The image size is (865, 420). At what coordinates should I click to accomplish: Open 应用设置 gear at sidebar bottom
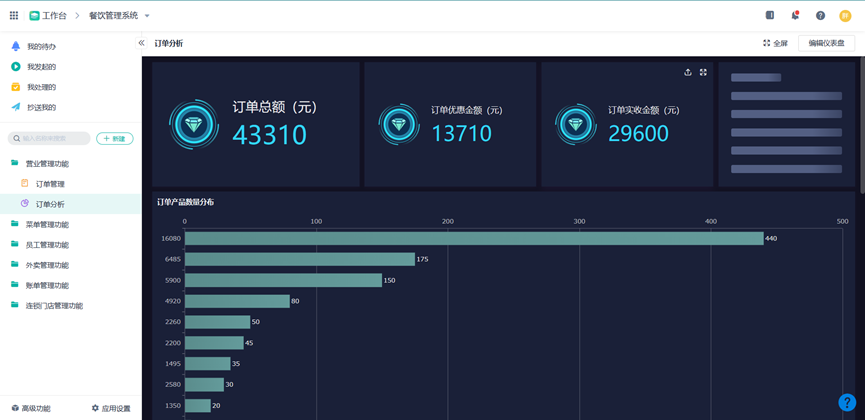[x=111, y=408]
